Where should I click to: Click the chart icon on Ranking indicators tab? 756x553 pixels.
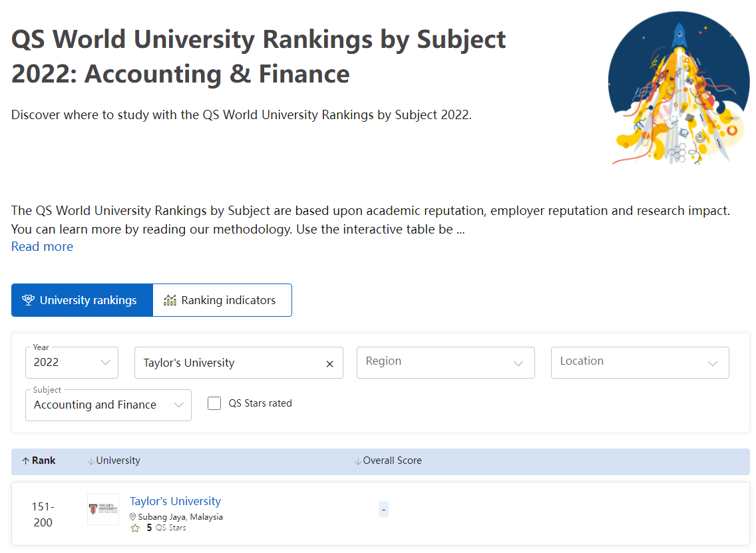pos(170,300)
